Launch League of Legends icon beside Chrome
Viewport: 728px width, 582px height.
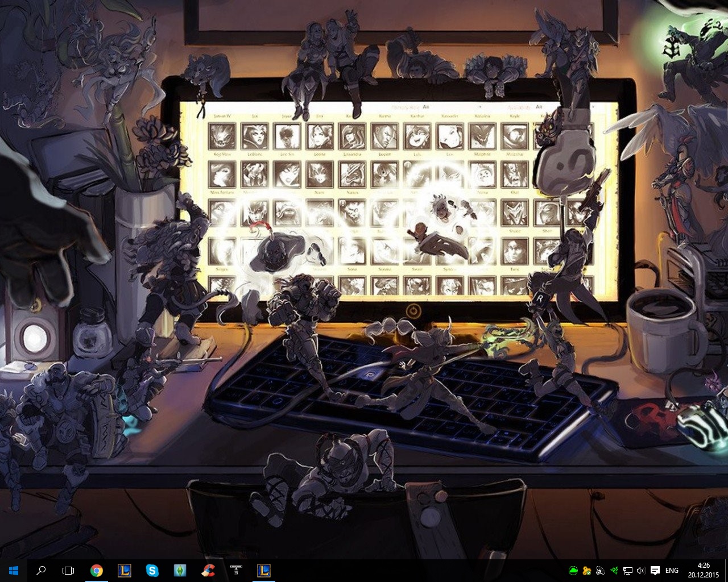click(124, 571)
